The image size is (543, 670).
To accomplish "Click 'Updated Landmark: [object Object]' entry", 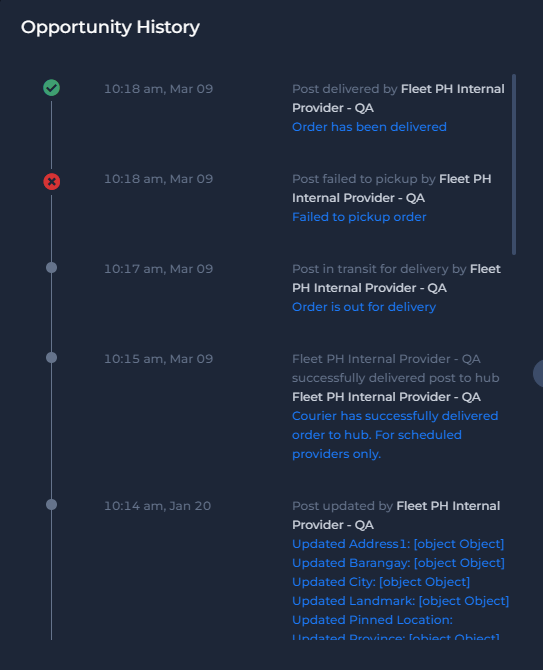I will tap(400, 601).
